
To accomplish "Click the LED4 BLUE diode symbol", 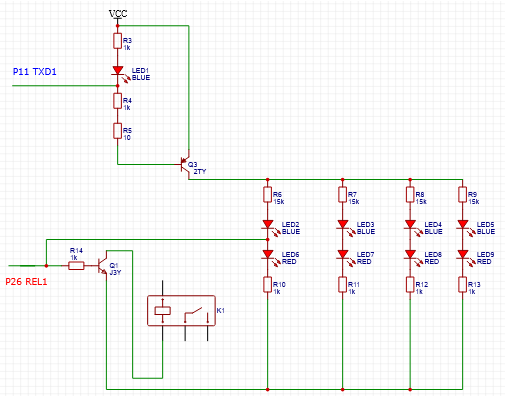I will click(x=411, y=225).
